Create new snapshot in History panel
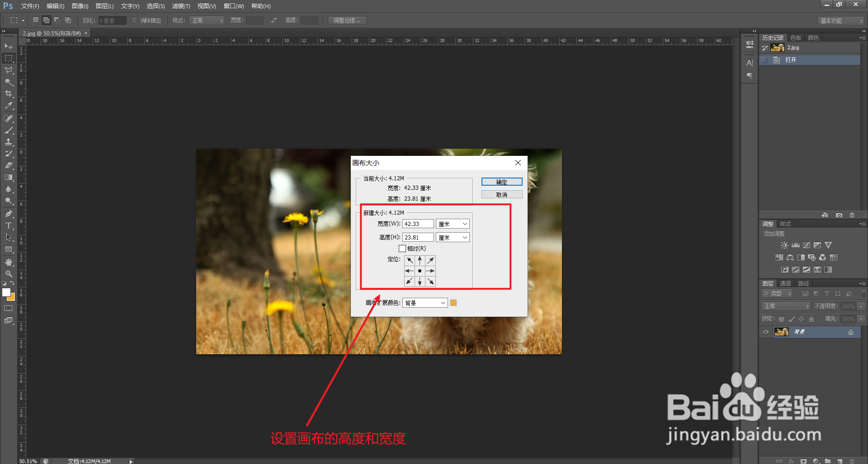The image size is (868, 464). [839, 215]
